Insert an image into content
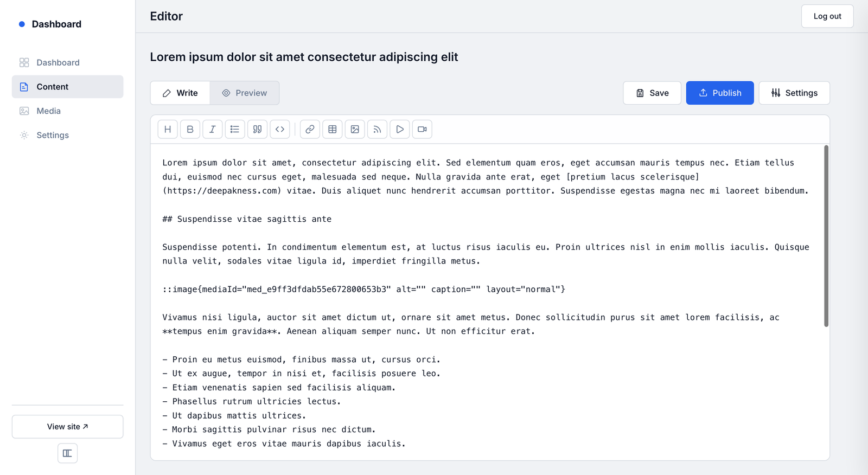Image resolution: width=868 pixels, height=475 pixels. point(355,129)
